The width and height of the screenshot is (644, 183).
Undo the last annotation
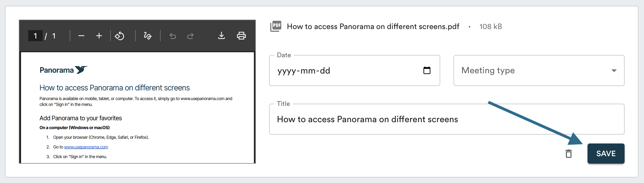173,36
